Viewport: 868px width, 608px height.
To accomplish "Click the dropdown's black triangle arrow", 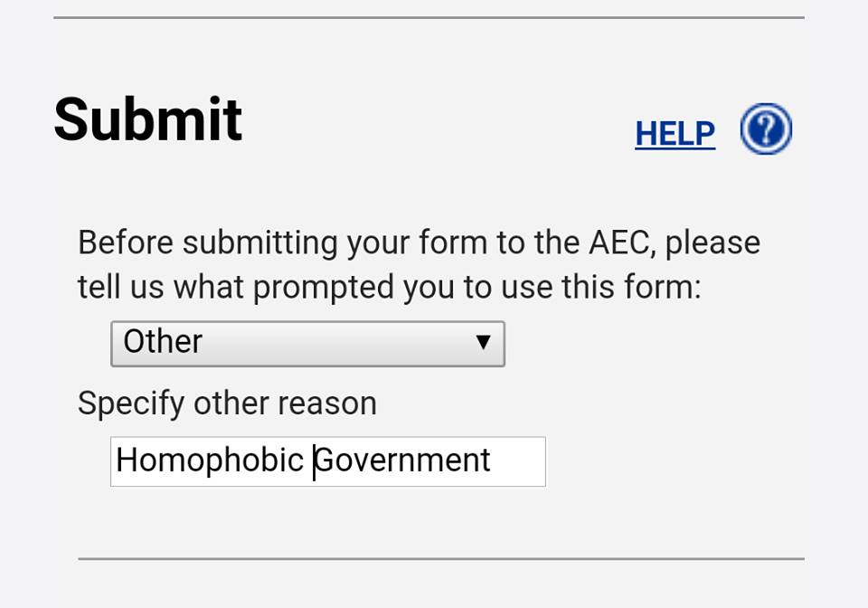I will click(x=483, y=342).
